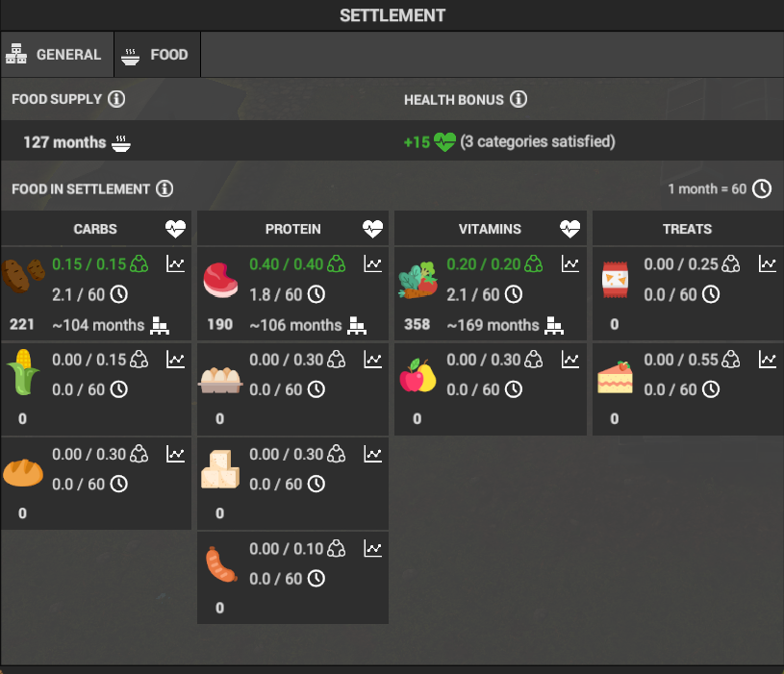Select the potatoes food icon
The image size is (784, 674).
click(x=23, y=275)
